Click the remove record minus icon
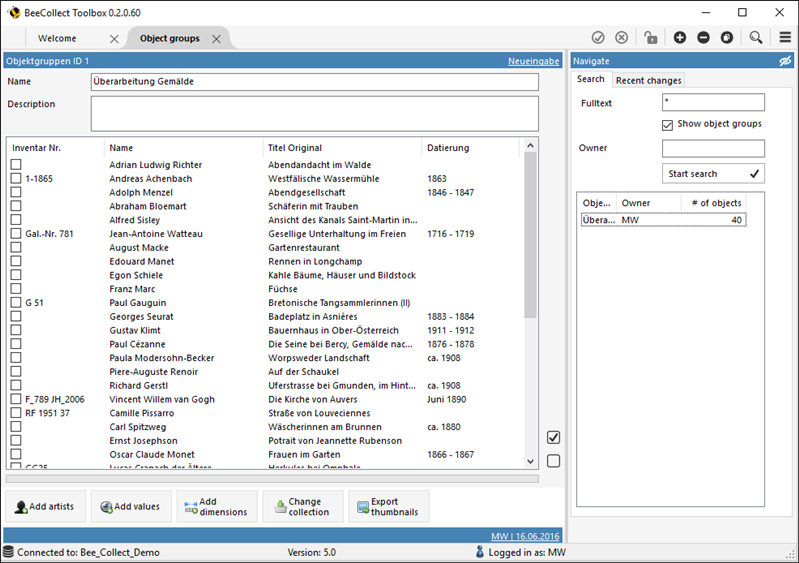The height and width of the screenshot is (563, 799). [x=703, y=38]
